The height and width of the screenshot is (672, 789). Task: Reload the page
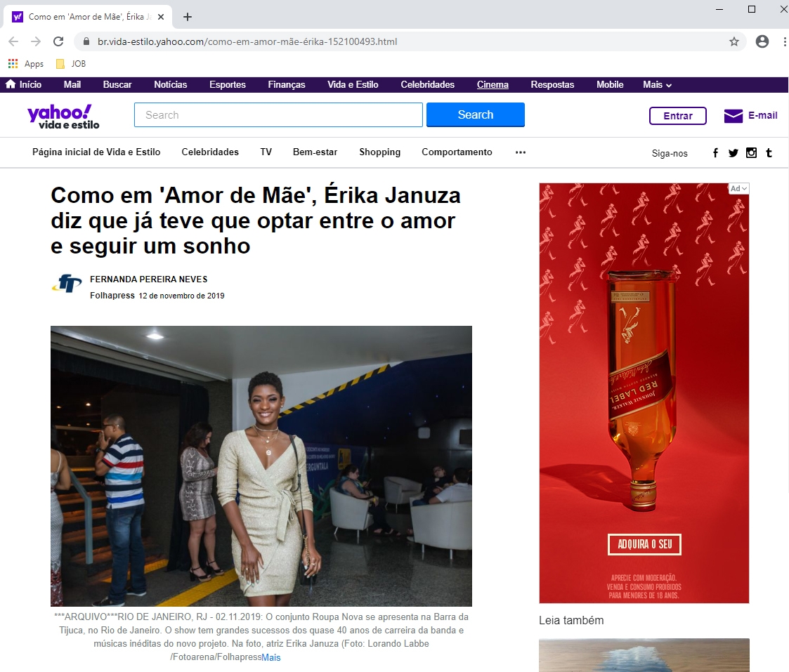(x=58, y=41)
